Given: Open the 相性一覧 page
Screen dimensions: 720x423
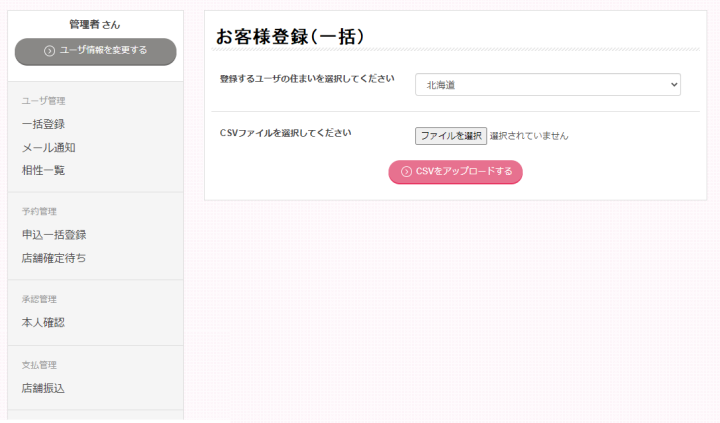Looking at the screenshot, I should [x=43, y=170].
